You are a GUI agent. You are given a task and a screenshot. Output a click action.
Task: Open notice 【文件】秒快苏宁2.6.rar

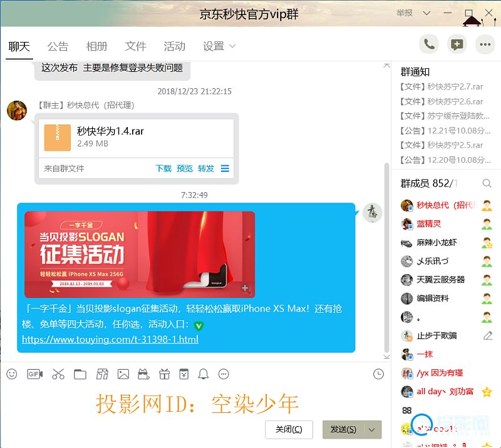(442, 101)
